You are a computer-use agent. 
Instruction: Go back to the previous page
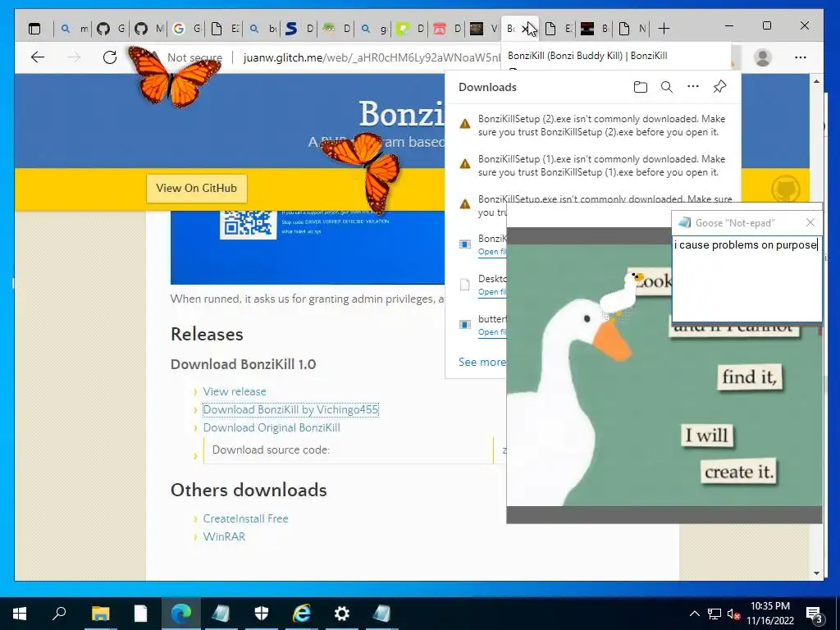click(38, 57)
